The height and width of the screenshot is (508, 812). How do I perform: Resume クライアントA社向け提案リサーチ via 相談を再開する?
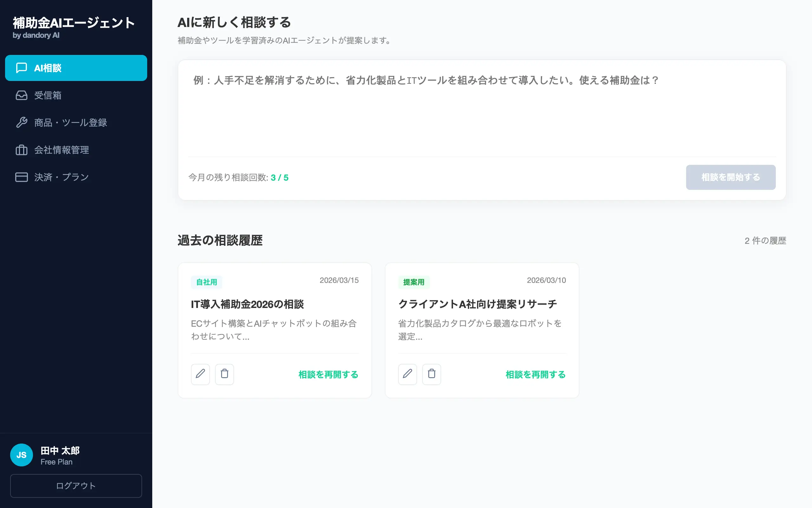[x=535, y=374]
